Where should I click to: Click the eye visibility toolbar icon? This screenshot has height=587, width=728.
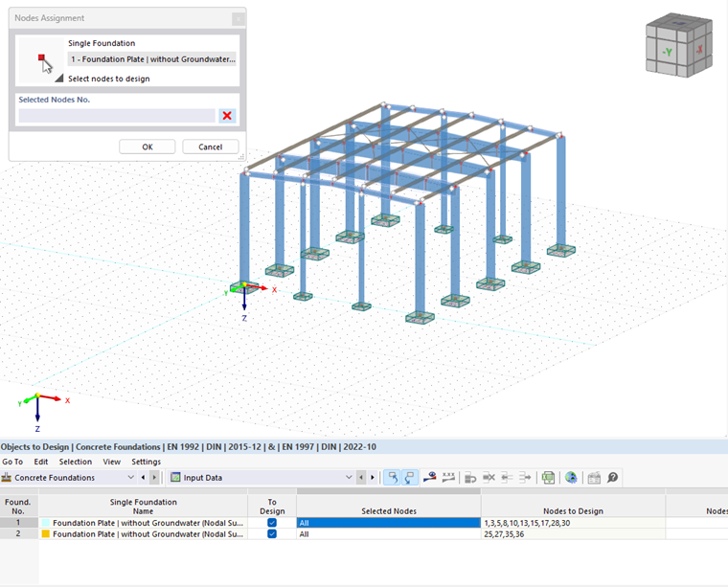[x=430, y=478]
